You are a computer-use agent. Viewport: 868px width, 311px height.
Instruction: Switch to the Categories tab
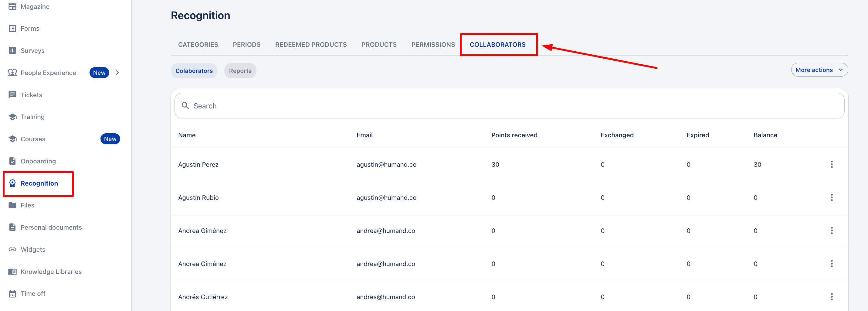click(198, 45)
